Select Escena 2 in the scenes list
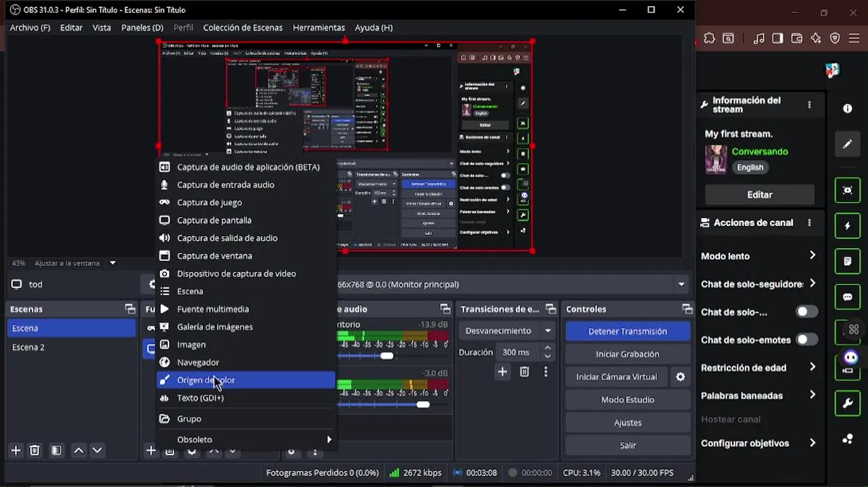Image resolution: width=868 pixels, height=487 pixels. (x=71, y=347)
